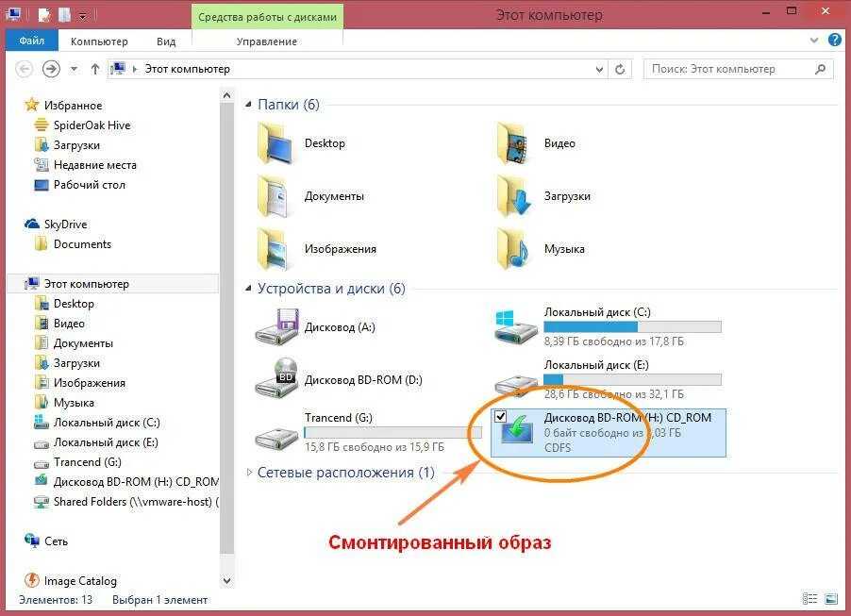Screen dimensions: 851x616
Task: Select Изображения in the navigation tree
Action: [89, 383]
